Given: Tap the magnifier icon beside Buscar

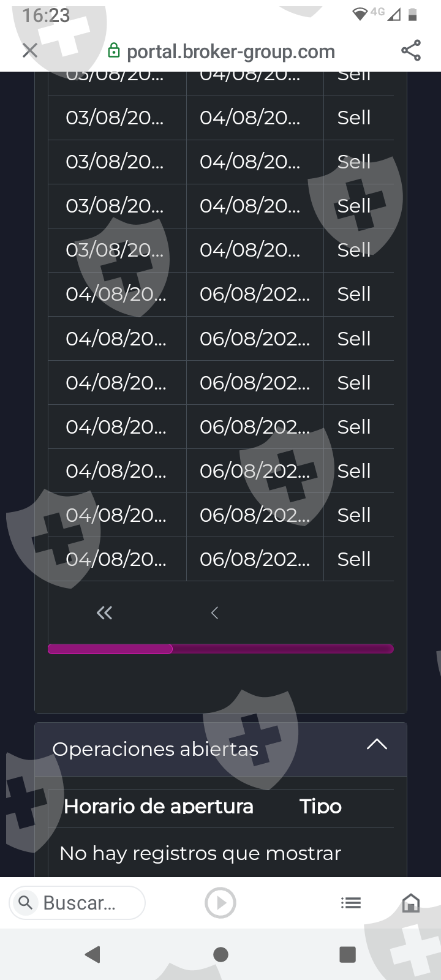Looking at the screenshot, I should coord(26,903).
